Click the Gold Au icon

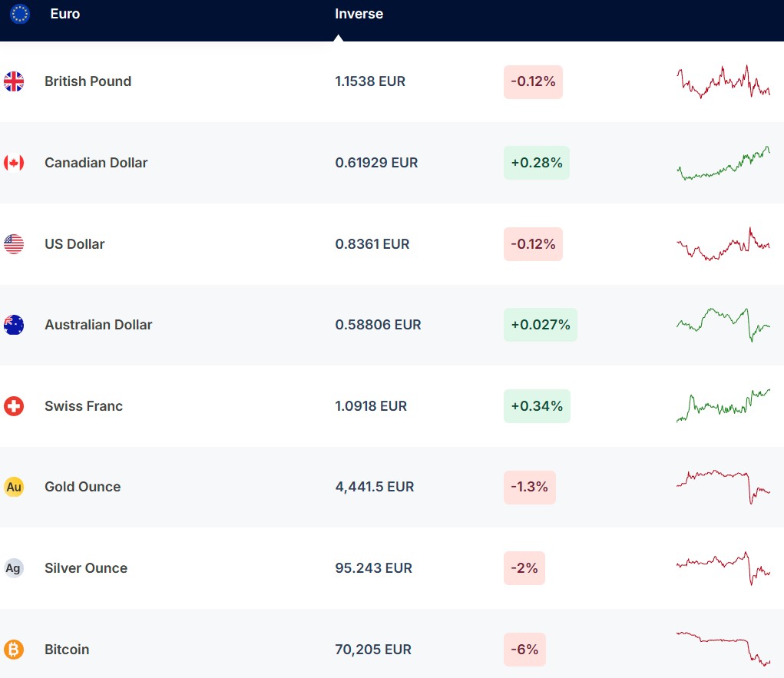coord(14,487)
